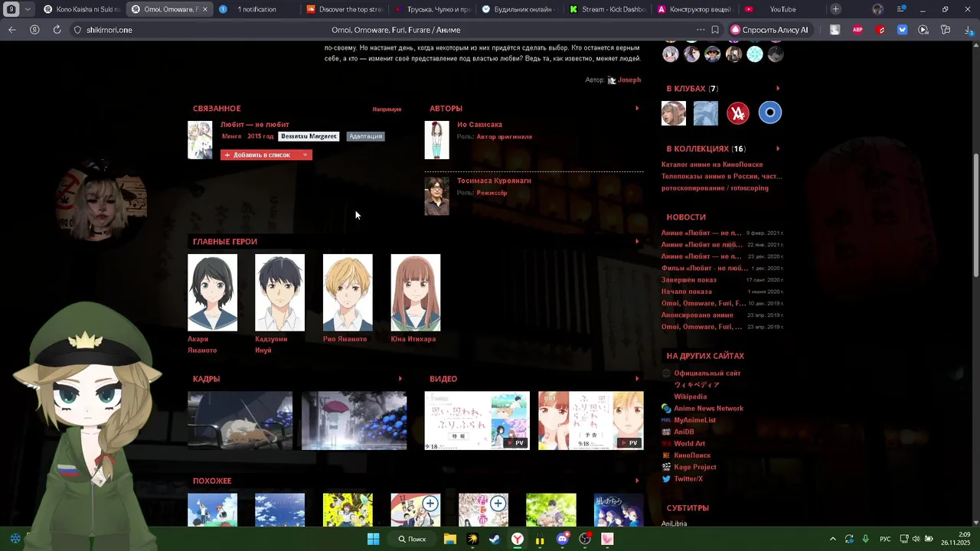Switch to YouTube tab
The width and height of the screenshot is (980, 551).
click(782, 9)
